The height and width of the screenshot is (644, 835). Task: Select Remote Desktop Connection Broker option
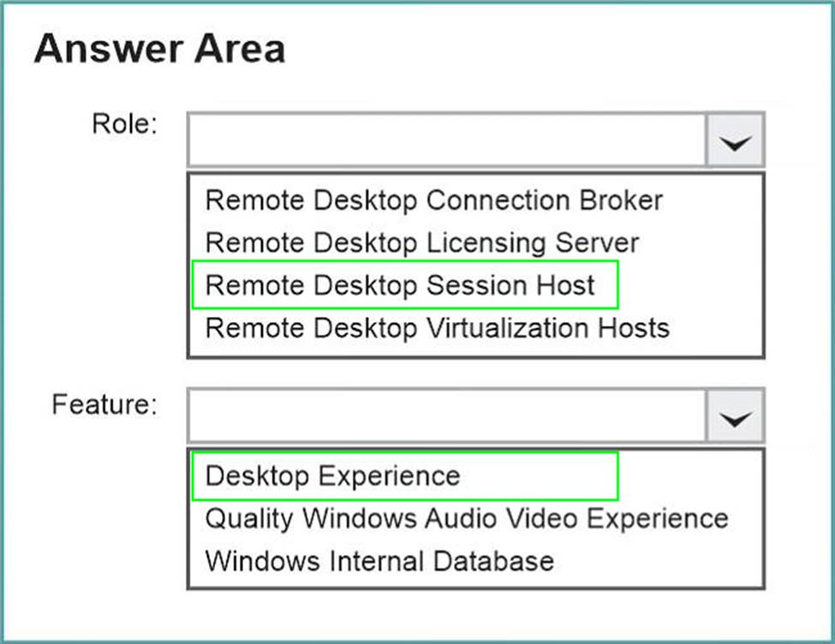[x=434, y=200]
